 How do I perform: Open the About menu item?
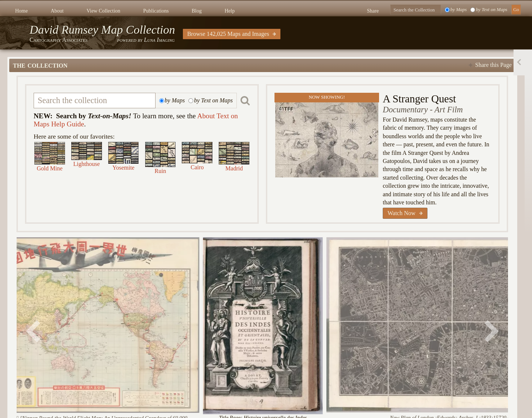[x=57, y=11]
